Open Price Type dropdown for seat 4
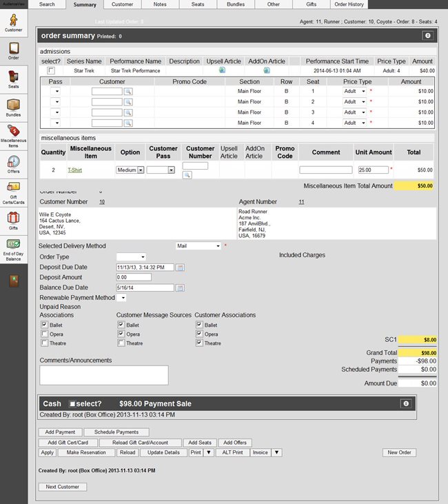The image size is (448, 504). tap(354, 123)
